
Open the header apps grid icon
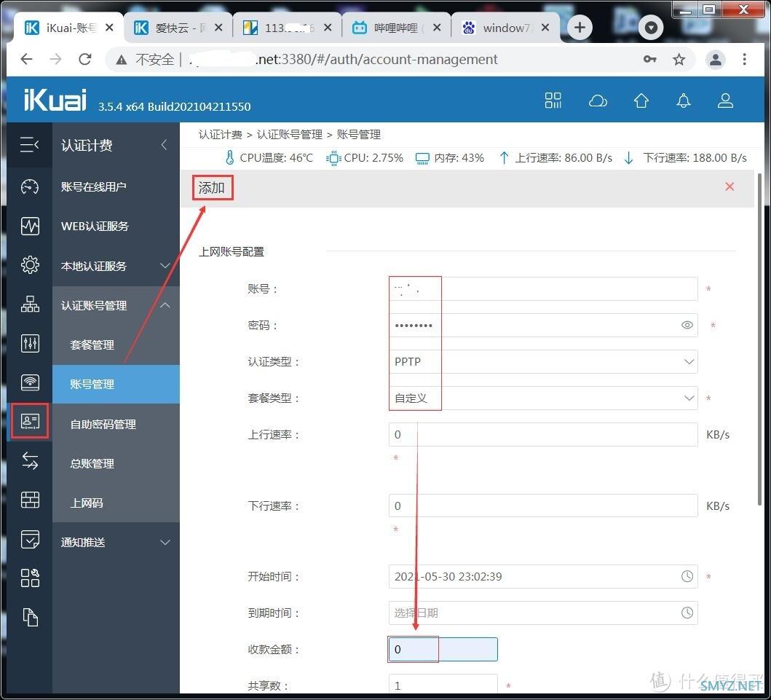[553, 101]
